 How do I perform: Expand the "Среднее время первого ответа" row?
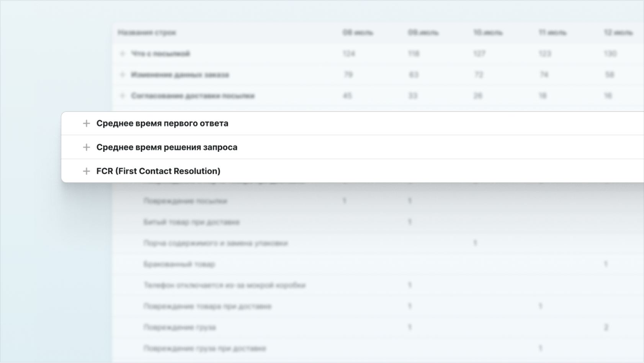[x=87, y=123]
